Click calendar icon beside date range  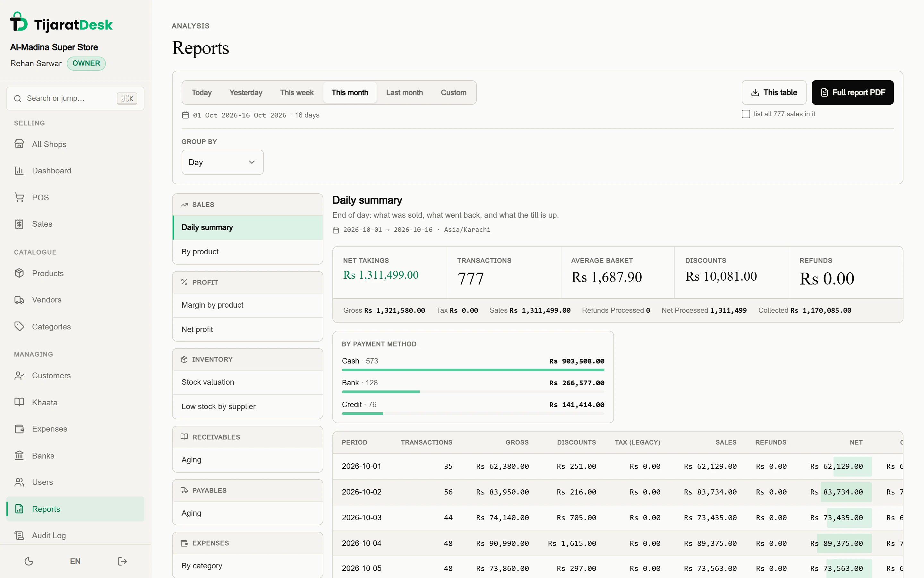click(x=185, y=115)
